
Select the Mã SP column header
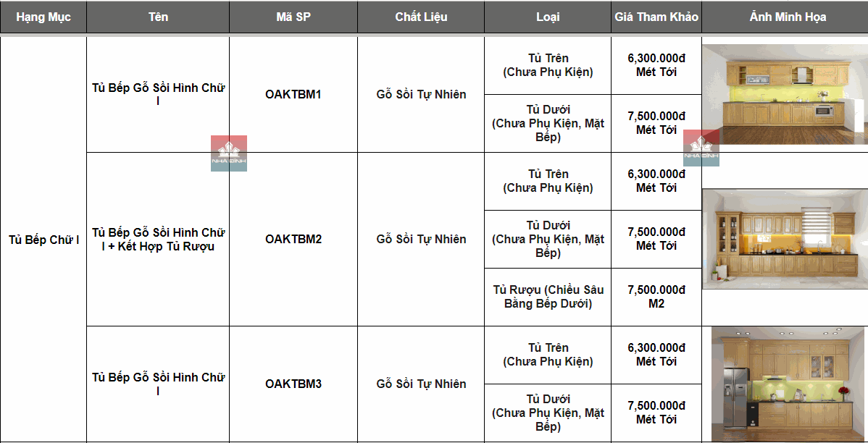coord(293,17)
